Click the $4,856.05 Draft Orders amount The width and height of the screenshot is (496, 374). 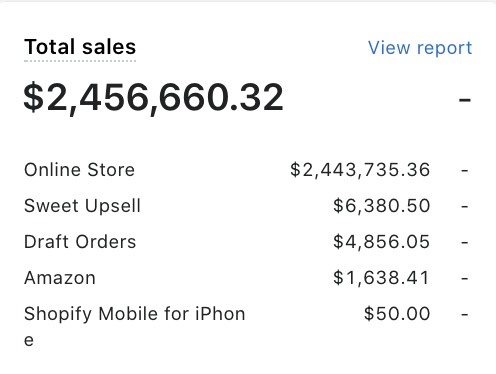pyautogui.click(x=382, y=242)
